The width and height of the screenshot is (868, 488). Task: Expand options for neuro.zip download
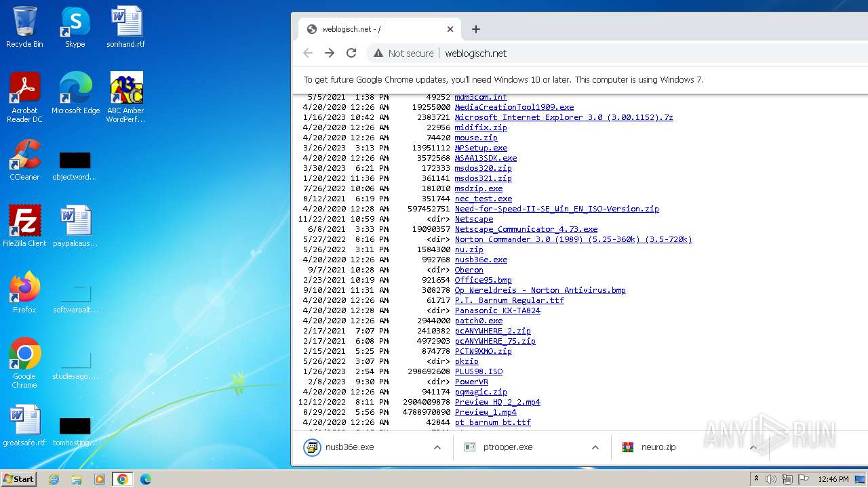coord(753,447)
